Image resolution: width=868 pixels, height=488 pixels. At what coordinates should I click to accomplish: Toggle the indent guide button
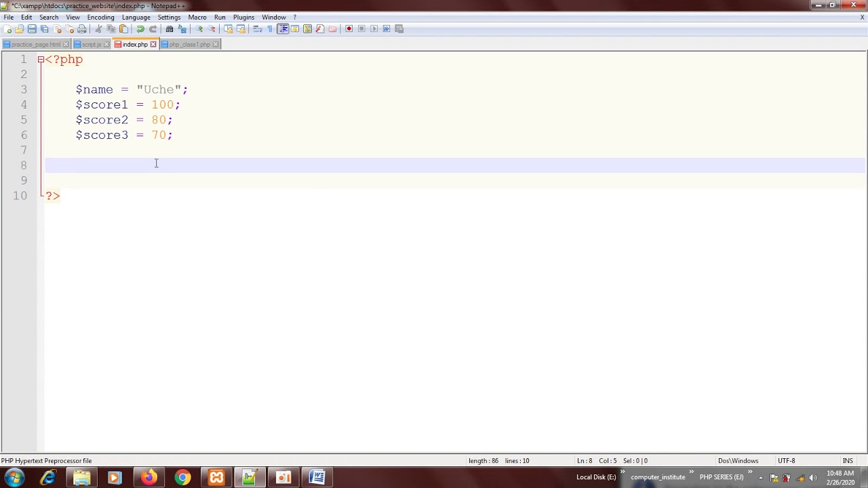(283, 28)
